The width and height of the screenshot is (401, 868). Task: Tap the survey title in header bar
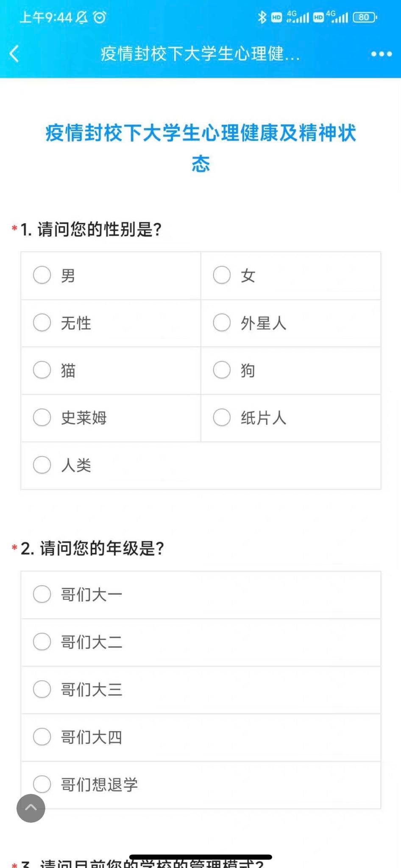[x=200, y=54]
